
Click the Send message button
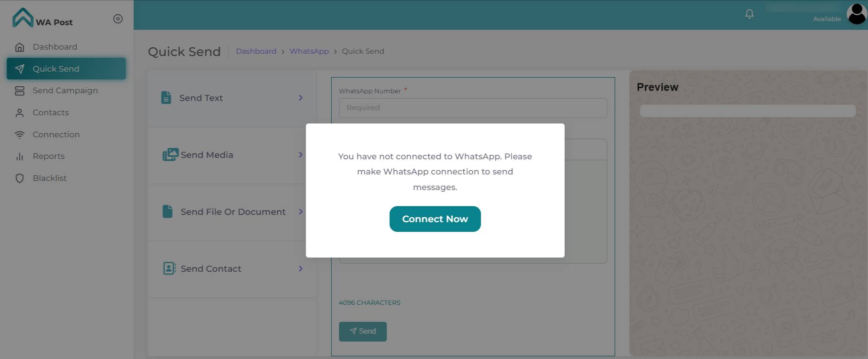(x=363, y=331)
